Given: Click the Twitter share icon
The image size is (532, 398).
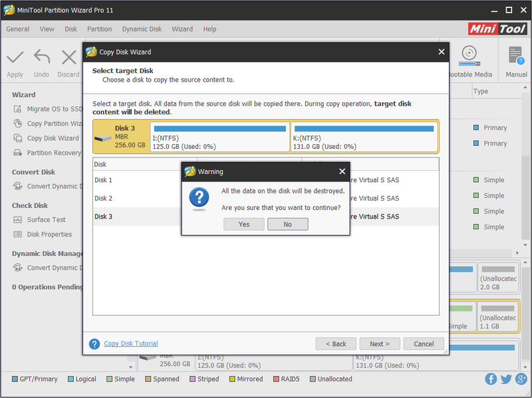Looking at the screenshot, I should pos(506,379).
